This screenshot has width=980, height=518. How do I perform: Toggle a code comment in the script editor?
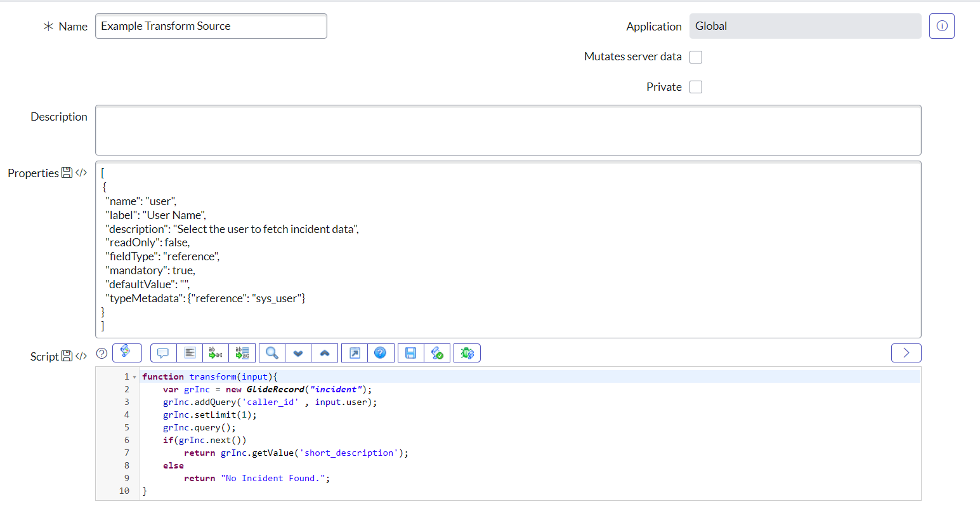click(162, 353)
